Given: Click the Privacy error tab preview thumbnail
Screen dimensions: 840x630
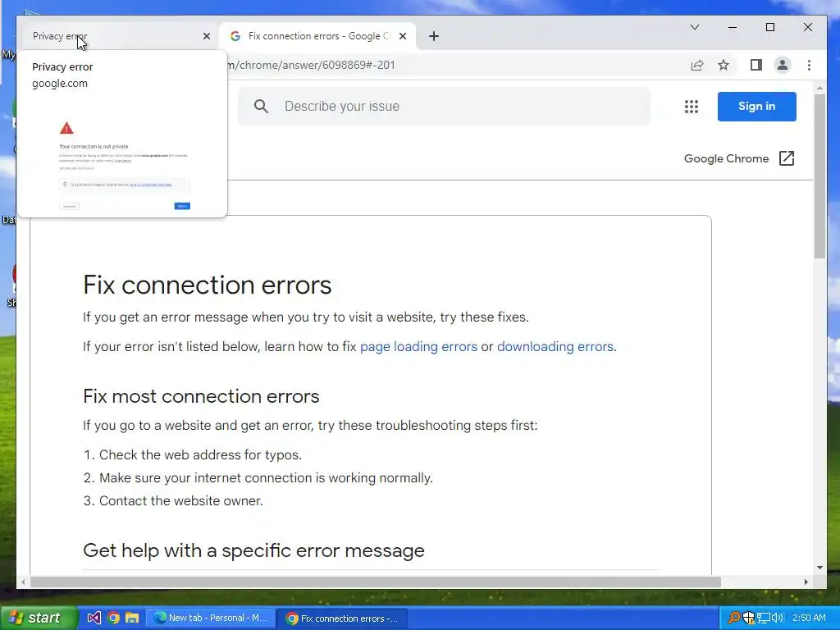Looking at the screenshot, I should click(123, 158).
